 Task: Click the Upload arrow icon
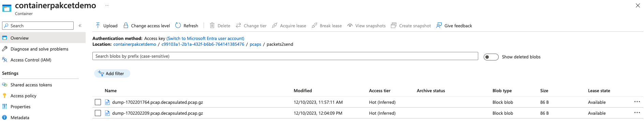tap(98, 25)
